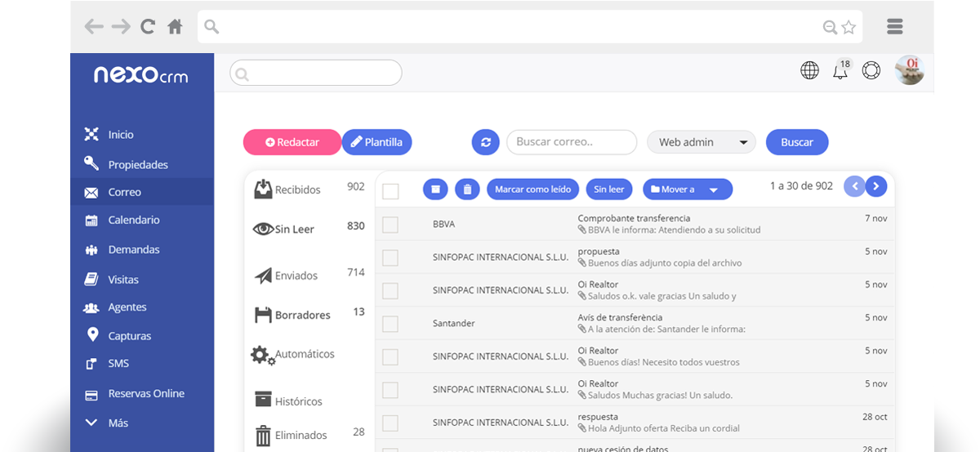The height and width of the screenshot is (452, 980).
Task: Click the archive icon in mail toolbar
Action: pos(435,189)
